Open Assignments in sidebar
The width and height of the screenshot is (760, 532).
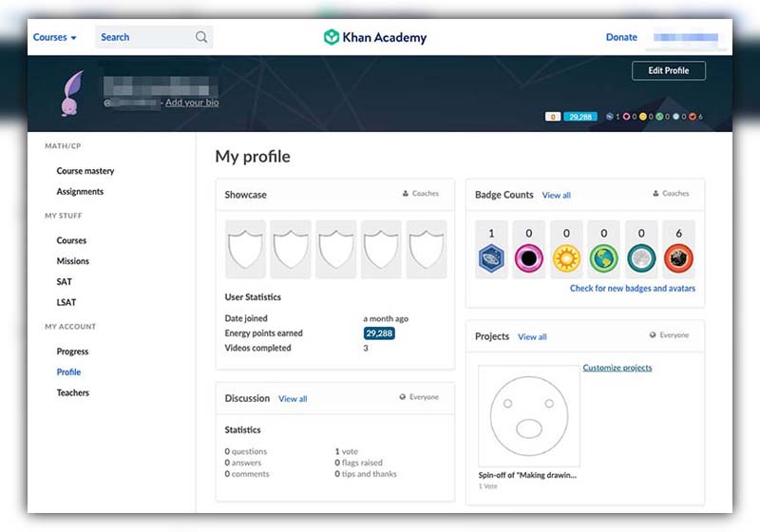pos(80,191)
